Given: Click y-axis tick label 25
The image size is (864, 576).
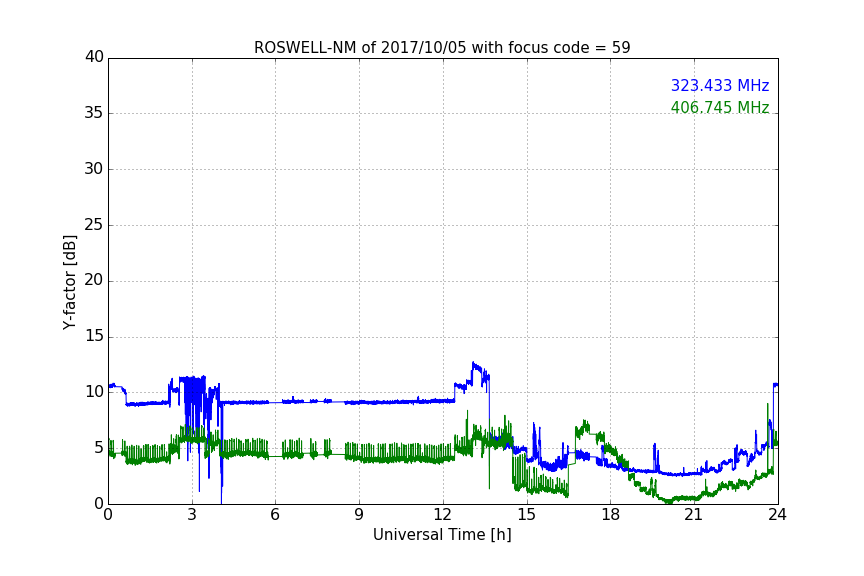Looking at the screenshot, I should pos(94,224).
